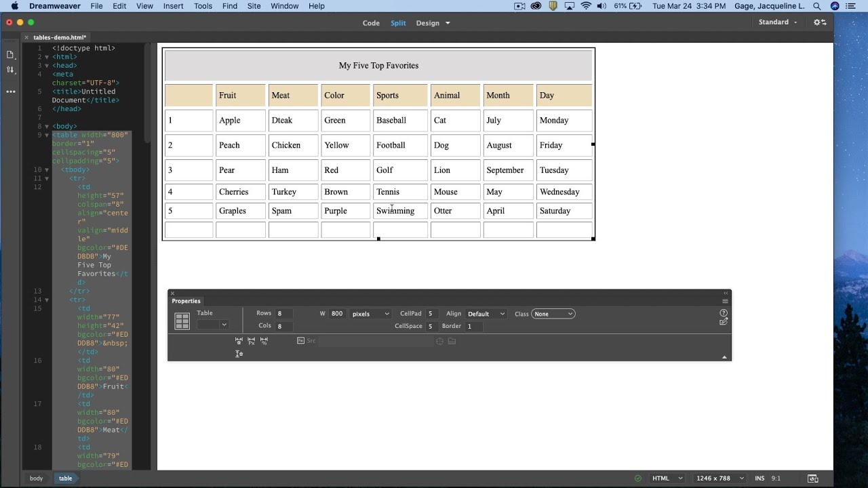Select the table tag in tag selector
This screenshot has height=488, width=868.
(x=66, y=479)
